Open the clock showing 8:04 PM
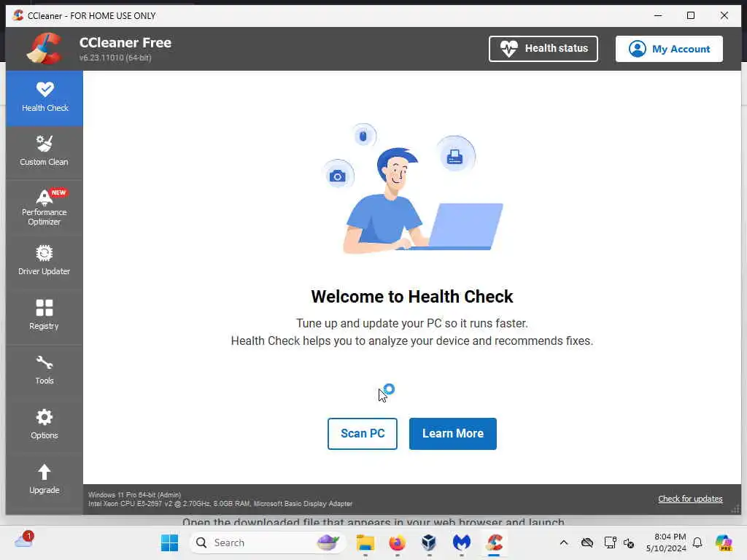Screen dimensions: 747x560 pos(666,542)
